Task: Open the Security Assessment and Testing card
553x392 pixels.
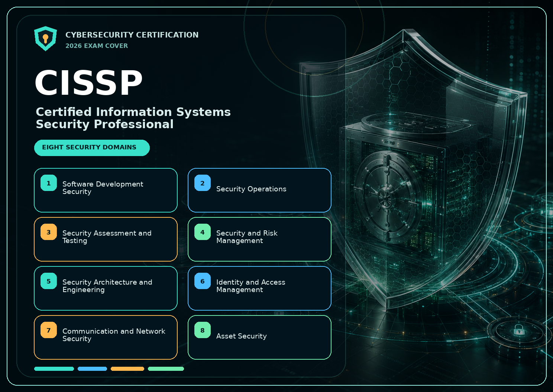Action: 106,239
